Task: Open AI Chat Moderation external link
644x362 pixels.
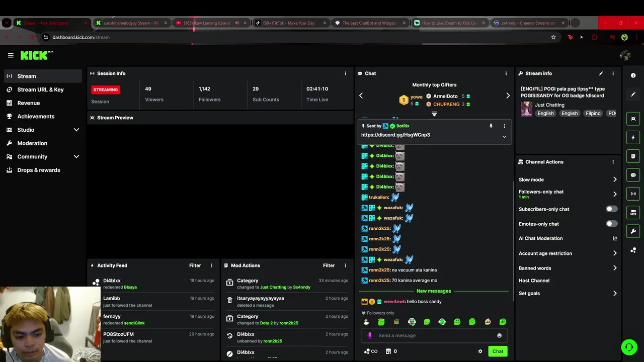Action: point(615,238)
